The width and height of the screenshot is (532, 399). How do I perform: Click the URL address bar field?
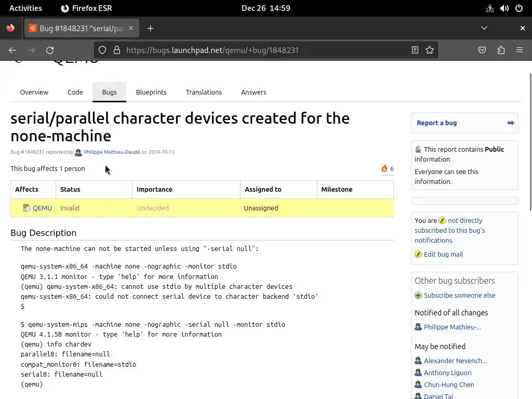pos(260,50)
